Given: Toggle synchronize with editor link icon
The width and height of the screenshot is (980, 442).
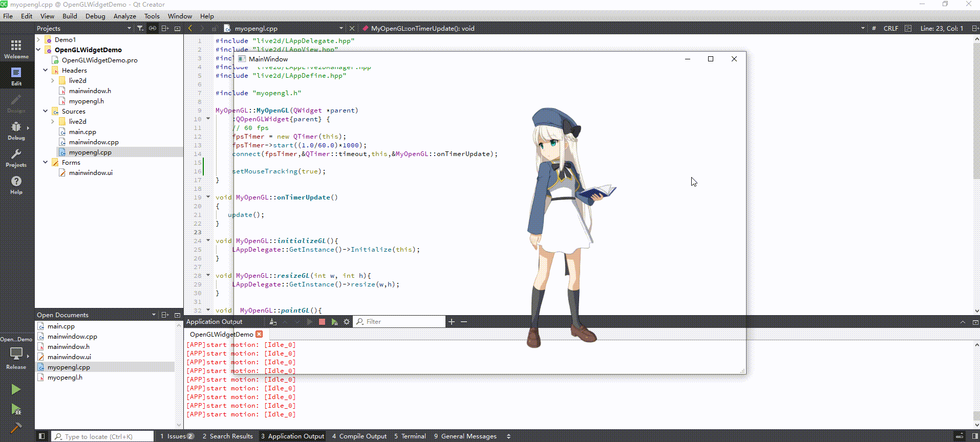Looking at the screenshot, I should (x=153, y=29).
